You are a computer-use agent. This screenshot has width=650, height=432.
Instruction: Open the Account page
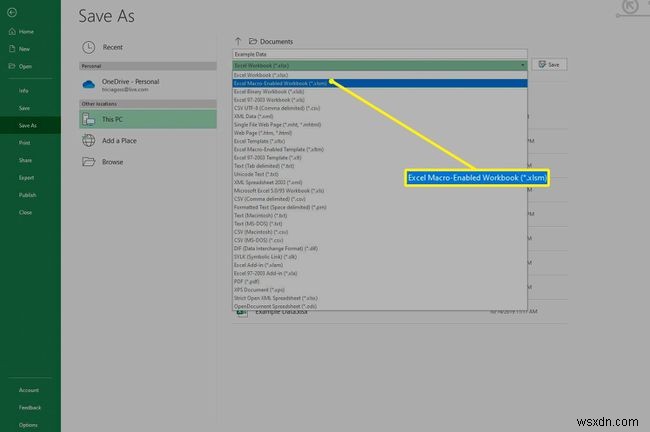[x=29, y=390]
